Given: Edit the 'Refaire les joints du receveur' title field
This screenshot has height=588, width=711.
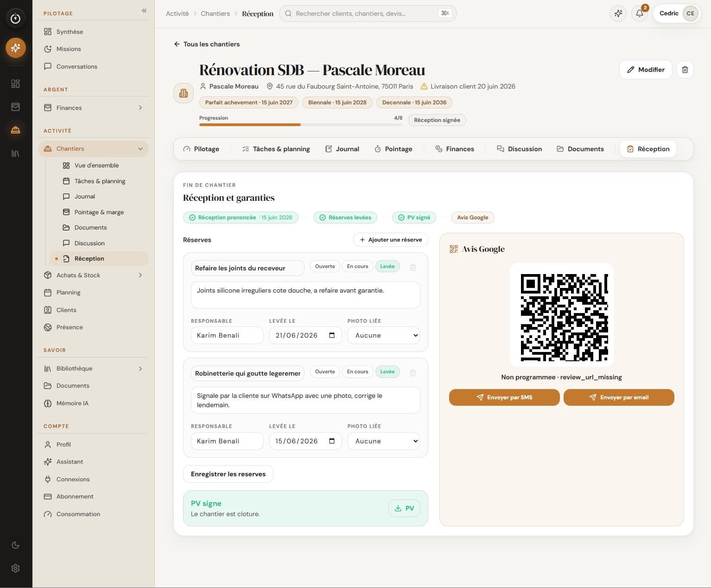Looking at the screenshot, I should point(248,268).
